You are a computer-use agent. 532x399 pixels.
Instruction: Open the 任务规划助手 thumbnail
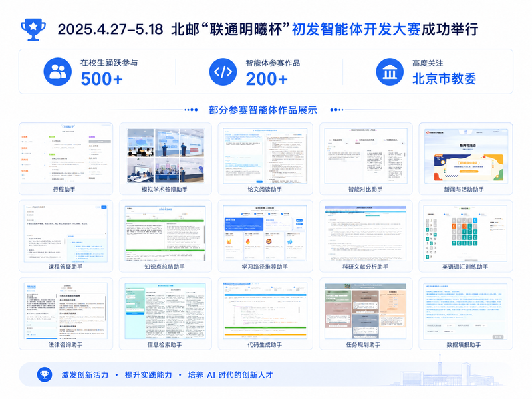366,311
